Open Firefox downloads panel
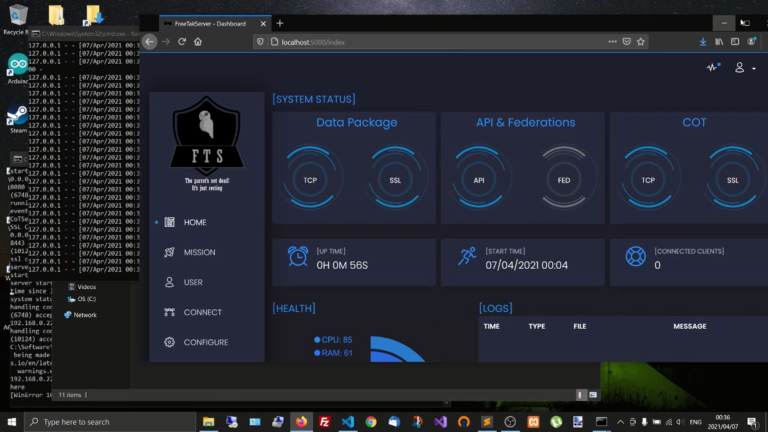The height and width of the screenshot is (432, 768). 703,42
